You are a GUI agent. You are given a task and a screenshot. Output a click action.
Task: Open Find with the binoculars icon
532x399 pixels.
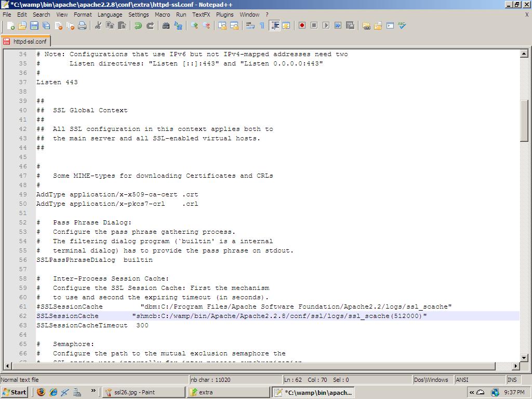(x=166, y=25)
